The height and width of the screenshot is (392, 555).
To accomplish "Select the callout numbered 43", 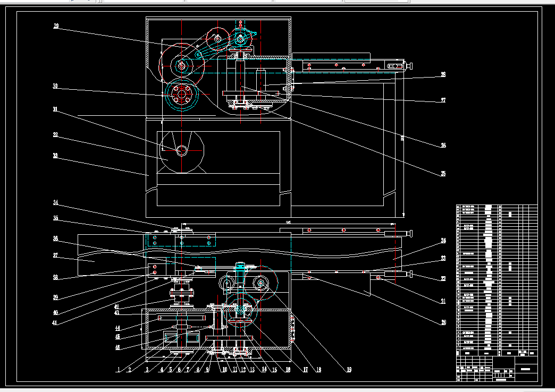I will (117, 313).
